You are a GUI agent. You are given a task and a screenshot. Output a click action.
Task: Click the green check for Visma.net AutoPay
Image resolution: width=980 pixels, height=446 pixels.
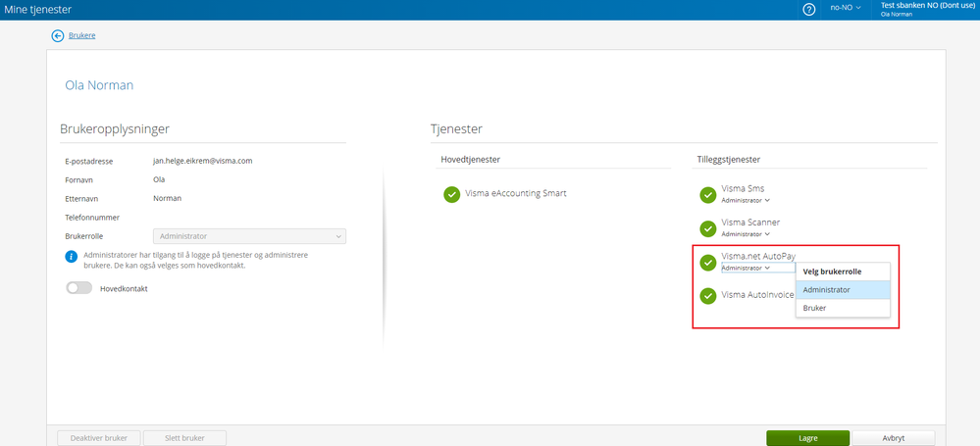708,263
